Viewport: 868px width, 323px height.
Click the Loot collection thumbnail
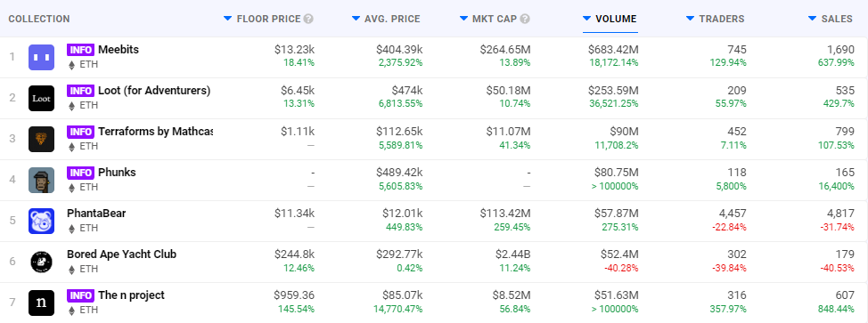pos(42,99)
